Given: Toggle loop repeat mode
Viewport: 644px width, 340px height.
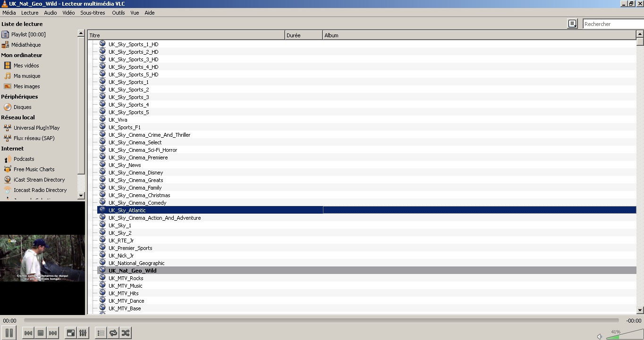Looking at the screenshot, I should [113, 333].
